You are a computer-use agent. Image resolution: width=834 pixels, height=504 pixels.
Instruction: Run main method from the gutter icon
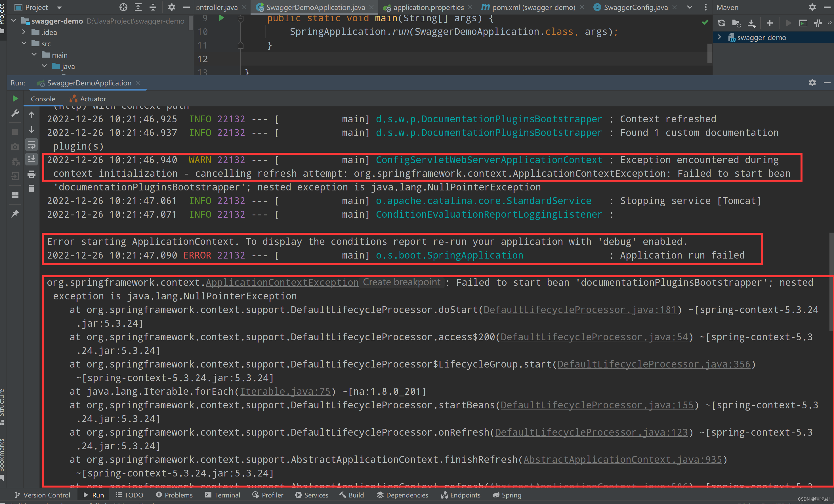point(222,18)
